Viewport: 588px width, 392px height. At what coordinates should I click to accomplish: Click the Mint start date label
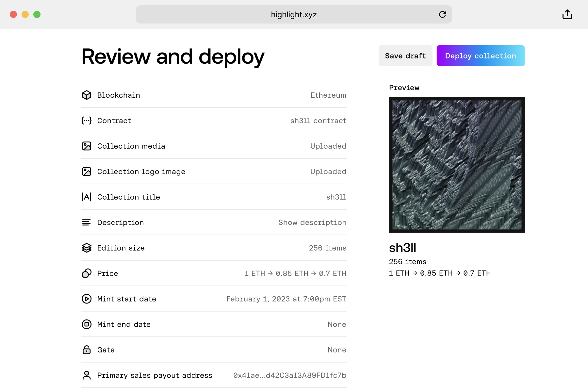(127, 299)
